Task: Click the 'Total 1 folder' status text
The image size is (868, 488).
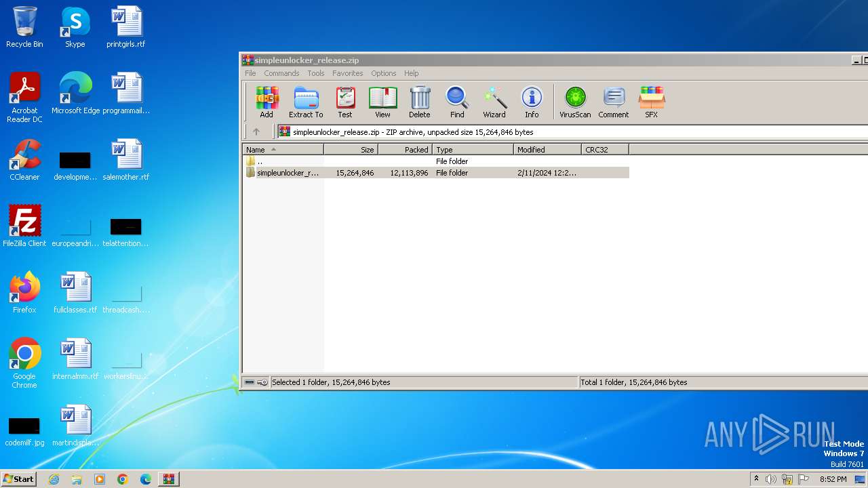Action: pyautogui.click(x=634, y=382)
